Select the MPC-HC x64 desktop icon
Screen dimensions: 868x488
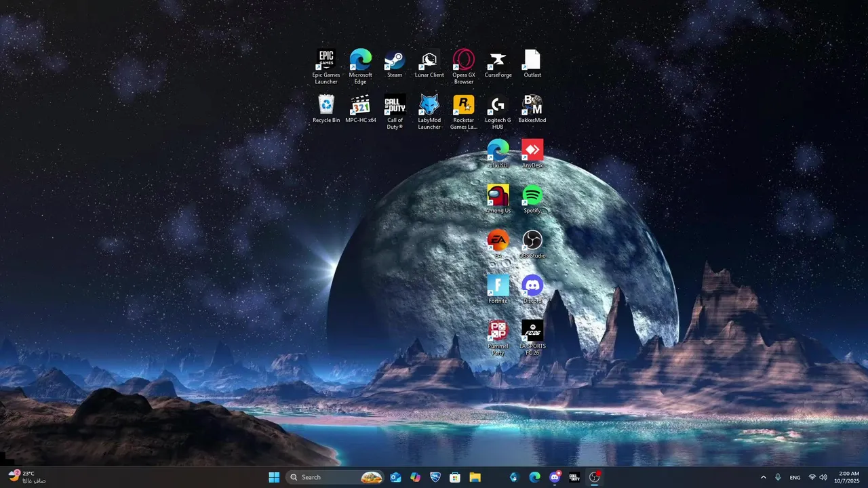[361, 109]
